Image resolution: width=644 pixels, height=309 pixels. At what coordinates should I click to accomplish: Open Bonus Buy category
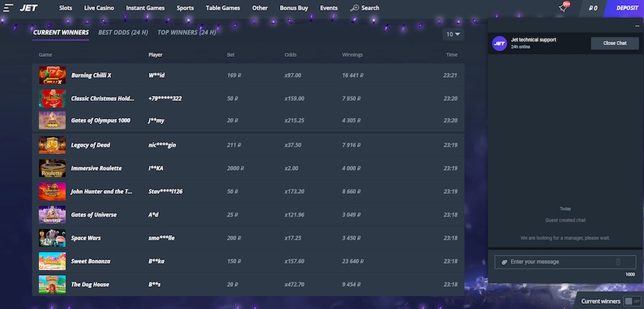pos(294,8)
